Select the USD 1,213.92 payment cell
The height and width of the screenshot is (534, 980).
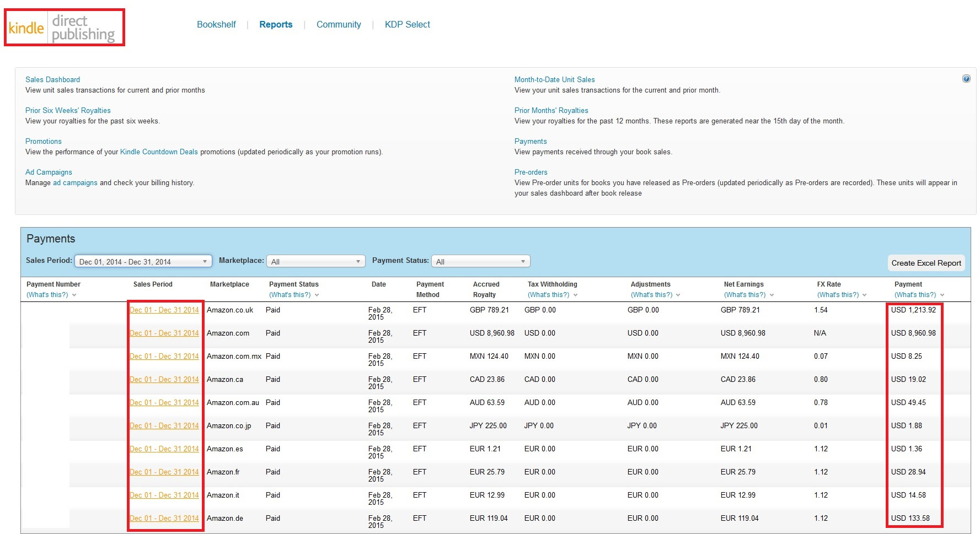coord(913,310)
